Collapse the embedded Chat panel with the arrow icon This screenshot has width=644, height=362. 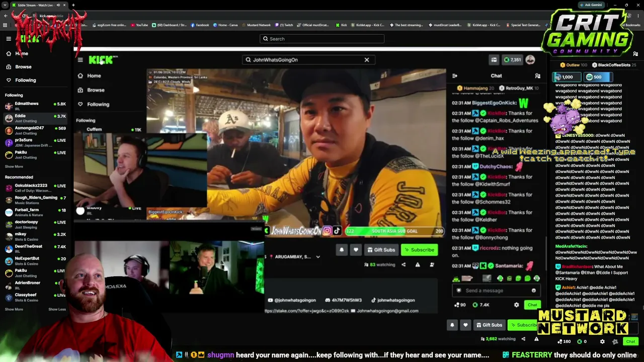click(x=455, y=76)
